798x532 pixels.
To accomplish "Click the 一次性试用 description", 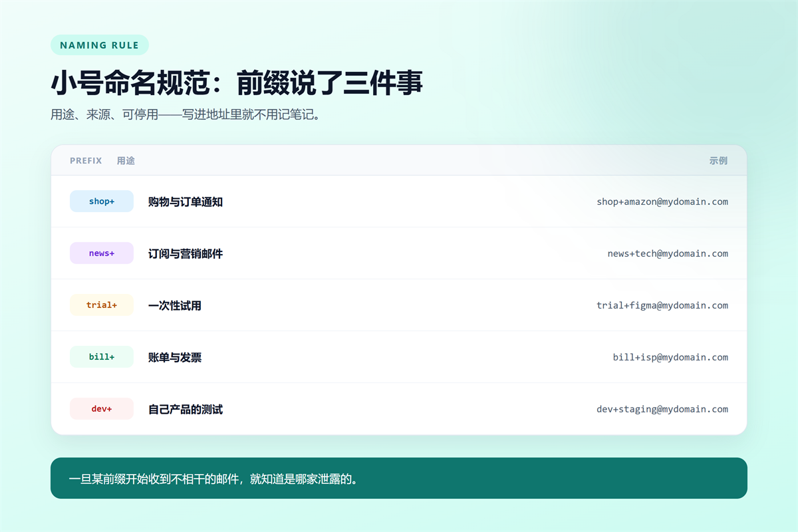I will click(175, 305).
